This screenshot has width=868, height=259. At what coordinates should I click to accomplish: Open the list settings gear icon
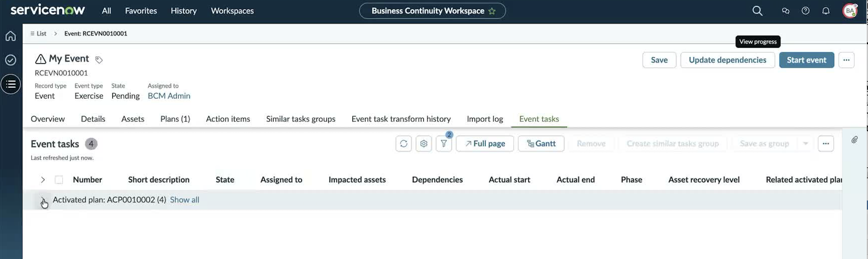click(x=423, y=143)
